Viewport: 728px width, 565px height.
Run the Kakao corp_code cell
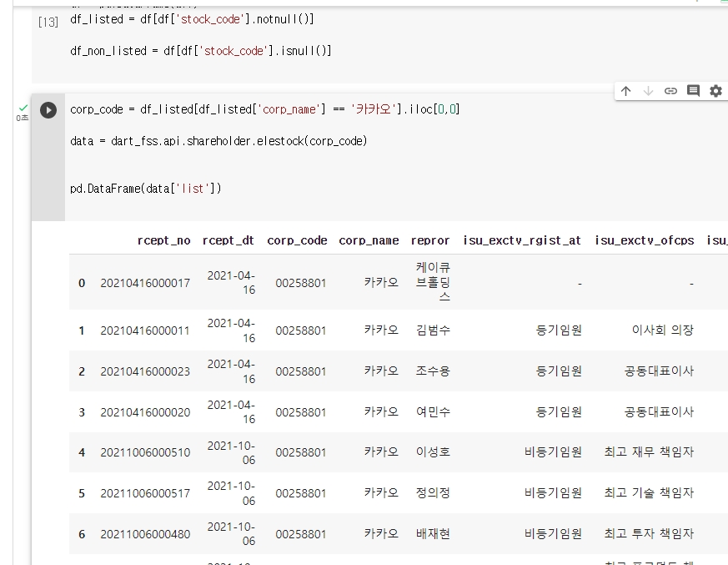pos(48,110)
